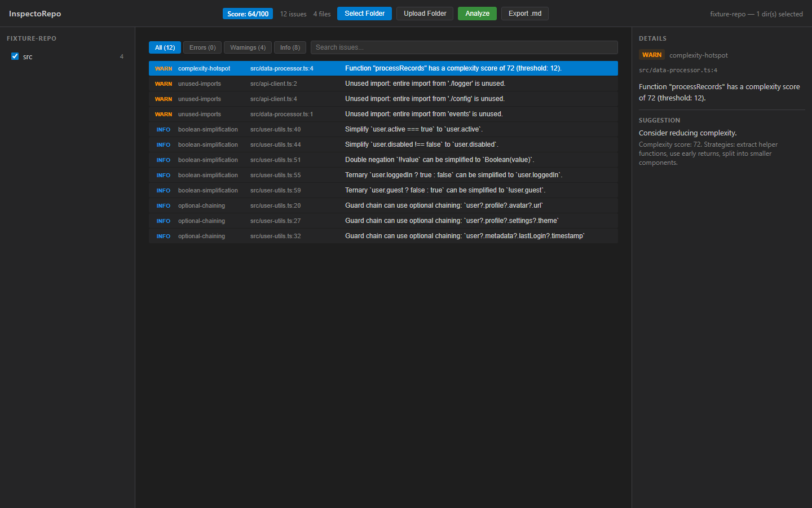Run analysis with the Analyze button
This screenshot has width=812, height=508.
click(x=477, y=14)
